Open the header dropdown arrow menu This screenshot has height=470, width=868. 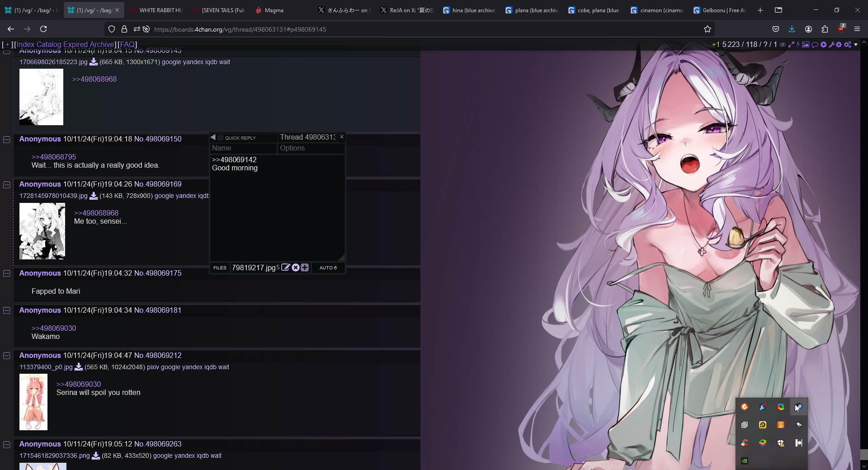[x=856, y=45]
